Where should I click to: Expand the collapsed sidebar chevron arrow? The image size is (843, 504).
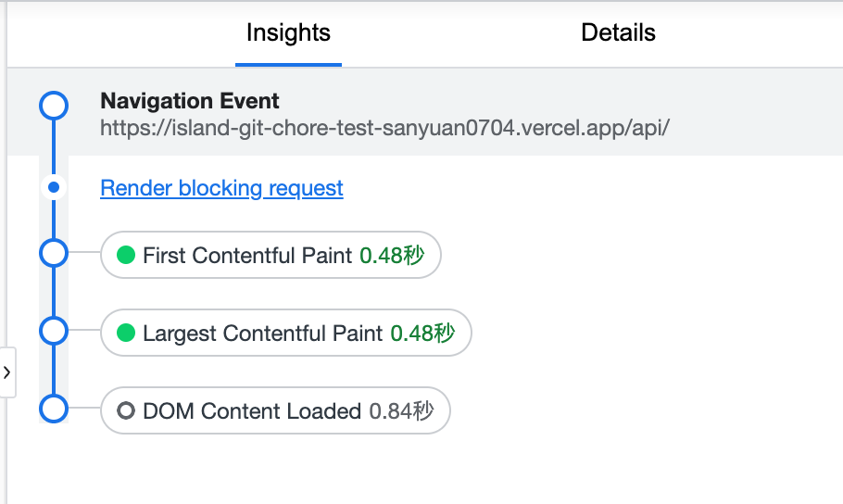point(7,372)
